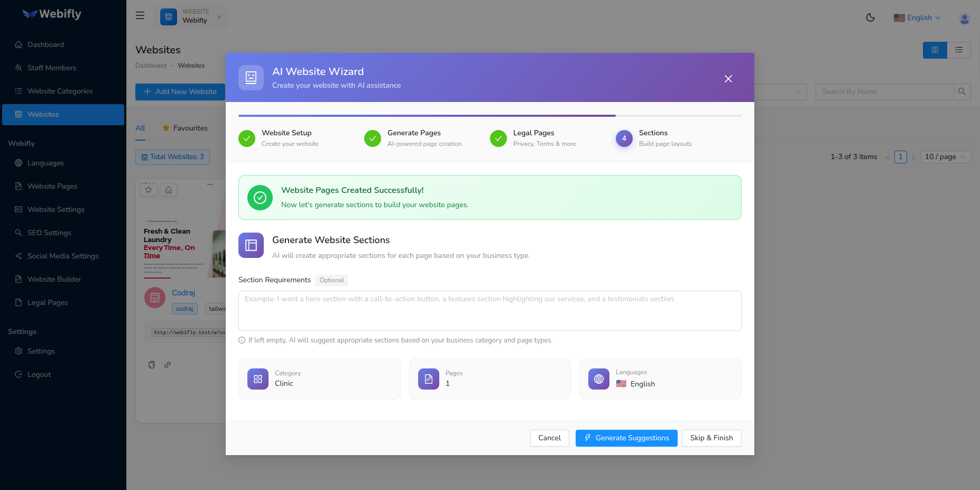Click the search magnifier icon
The height and width of the screenshot is (490, 980).
(x=961, y=92)
